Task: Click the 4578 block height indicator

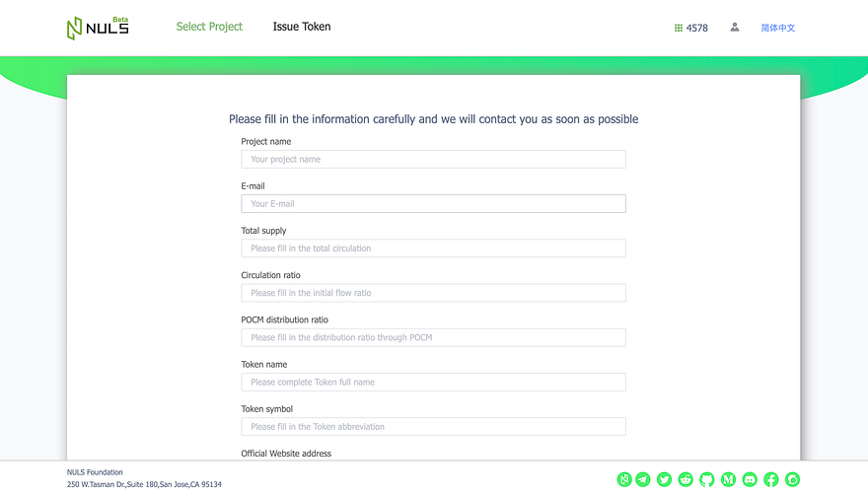Action: 690,28
